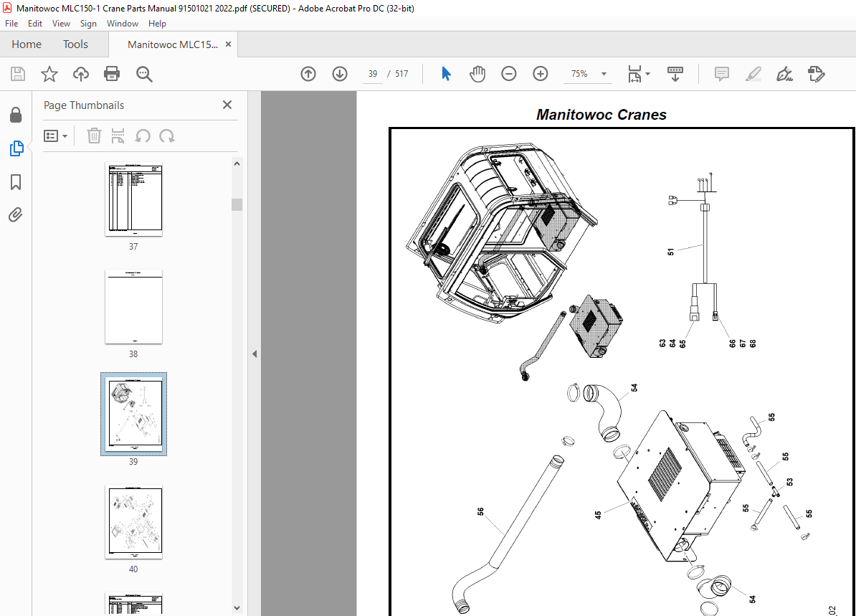Go to next page arrow
The image size is (856, 616).
coord(340,74)
